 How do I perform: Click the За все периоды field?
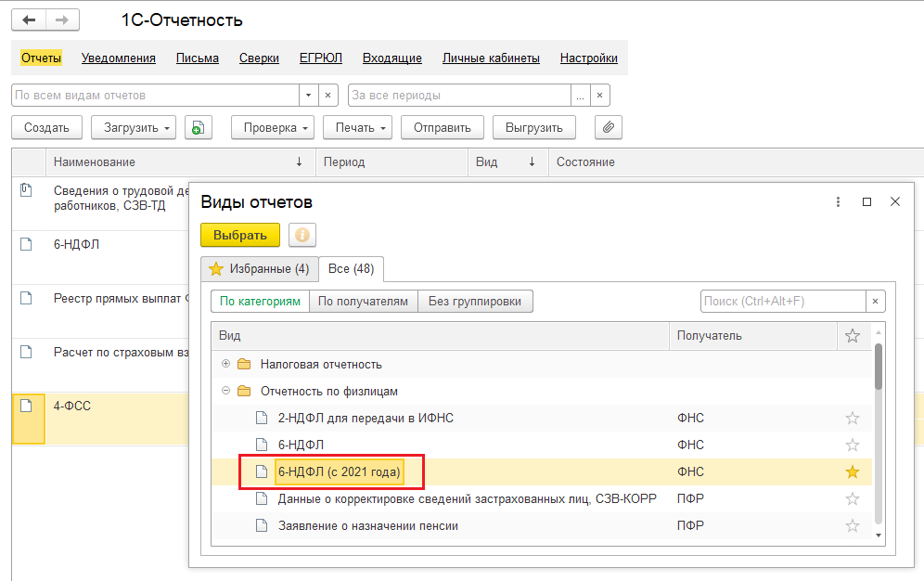(x=459, y=96)
